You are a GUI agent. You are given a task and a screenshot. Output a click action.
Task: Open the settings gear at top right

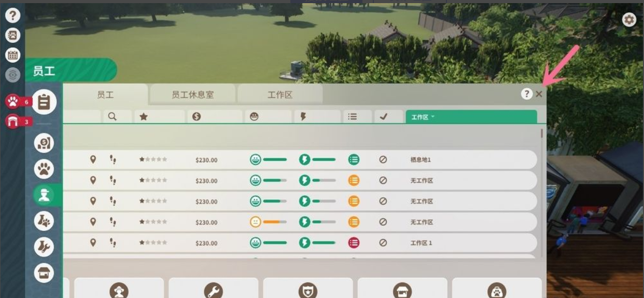(629, 20)
